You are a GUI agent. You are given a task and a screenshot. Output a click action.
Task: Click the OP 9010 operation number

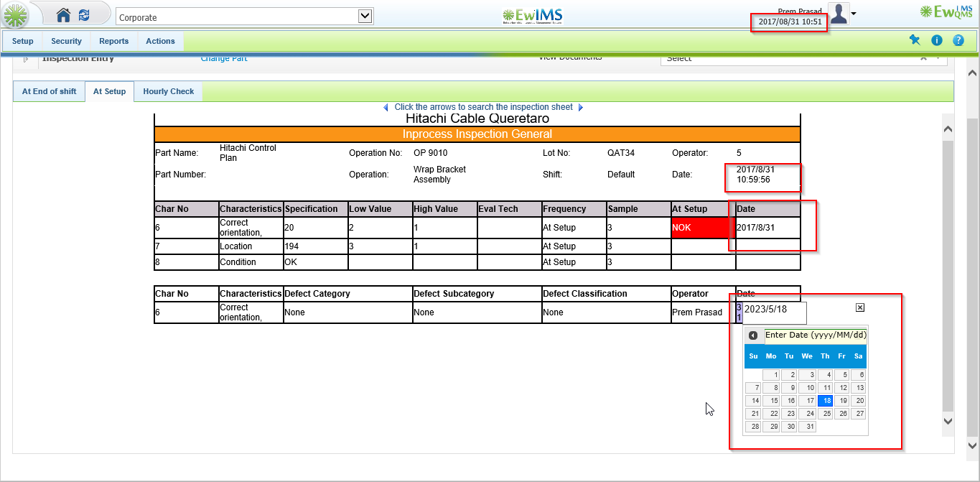coord(431,153)
